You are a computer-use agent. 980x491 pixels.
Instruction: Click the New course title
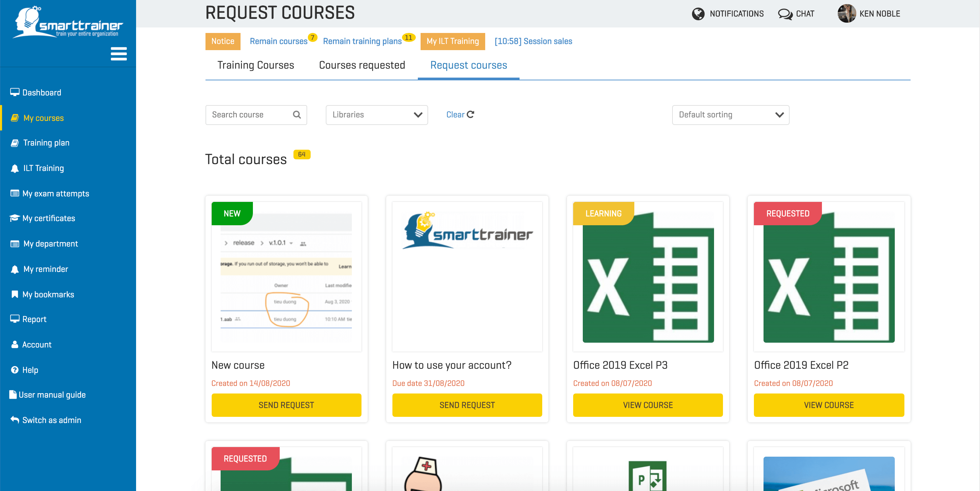tap(238, 365)
